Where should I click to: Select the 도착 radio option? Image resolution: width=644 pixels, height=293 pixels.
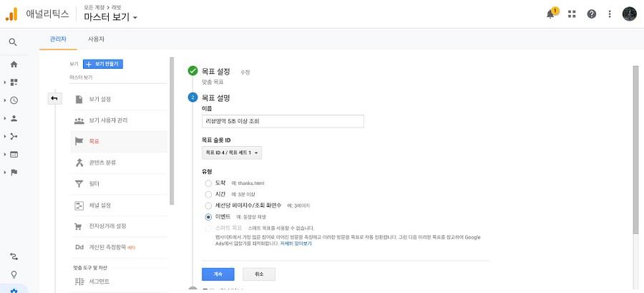208,183
